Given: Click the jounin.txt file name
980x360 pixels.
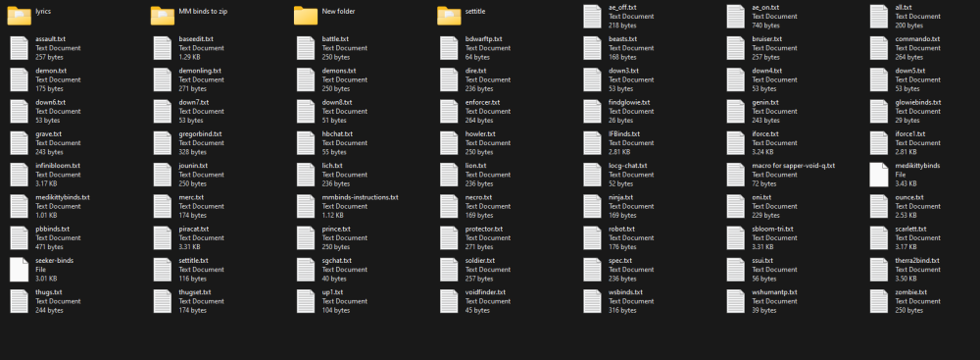Looking at the screenshot, I should coord(193,166).
